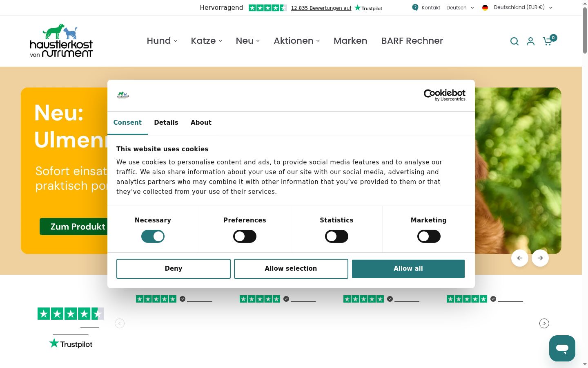This screenshot has height=368, width=588.
Task: Show previous Trustpilot review arrow
Action: pyautogui.click(x=120, y=323)
